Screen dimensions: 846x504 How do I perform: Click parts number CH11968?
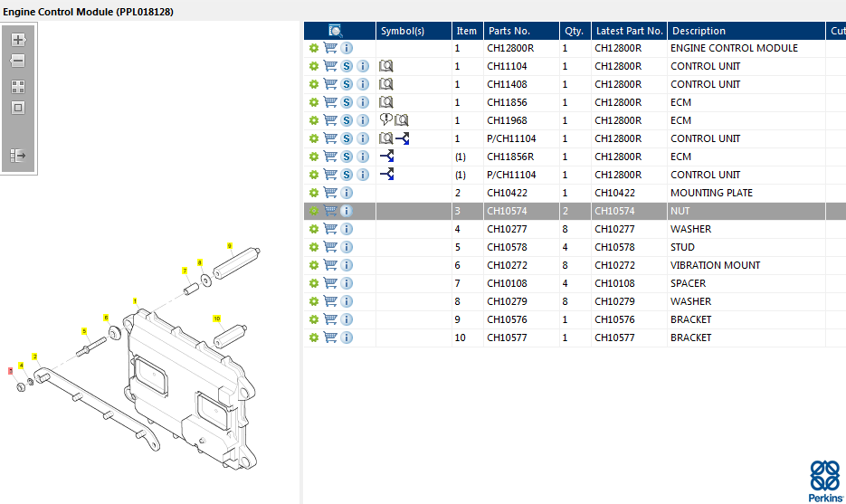(507, 120)
